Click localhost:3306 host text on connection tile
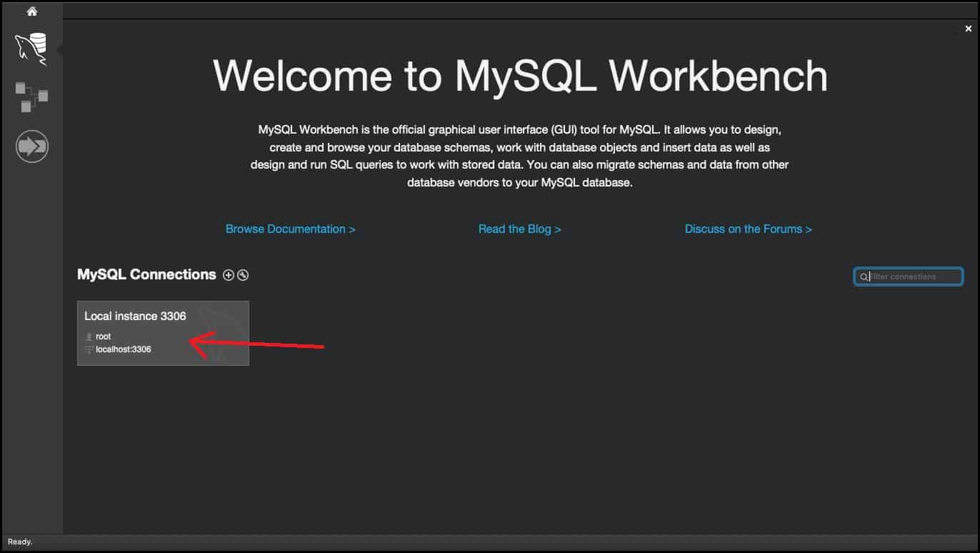The height and width of the screenshot is (553, 980). [124, 349]
